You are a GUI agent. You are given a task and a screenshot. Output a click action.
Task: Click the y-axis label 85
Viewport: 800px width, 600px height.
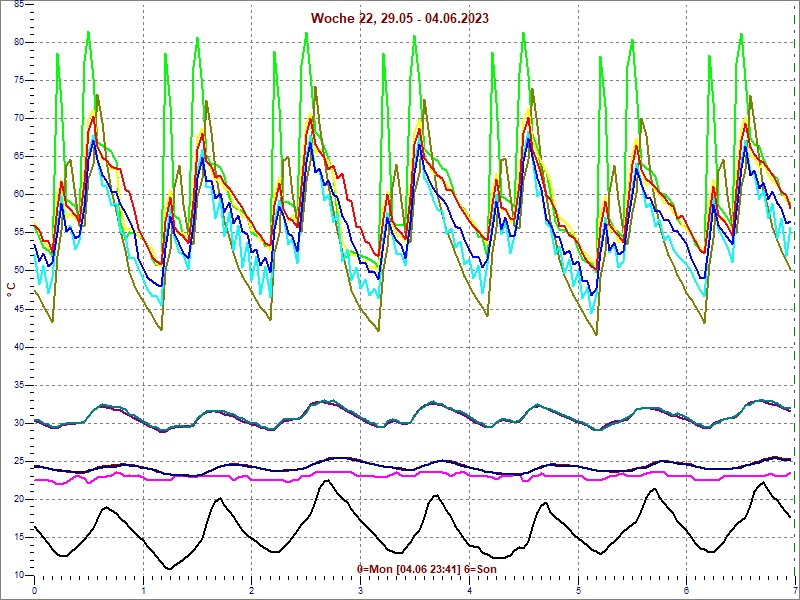[18, 4]
